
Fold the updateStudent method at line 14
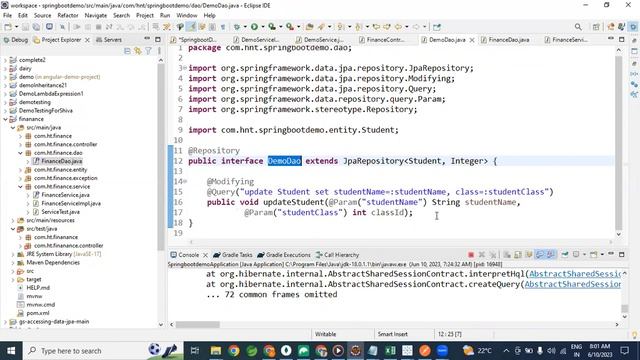pyautogui.click(x=185, y=181)
